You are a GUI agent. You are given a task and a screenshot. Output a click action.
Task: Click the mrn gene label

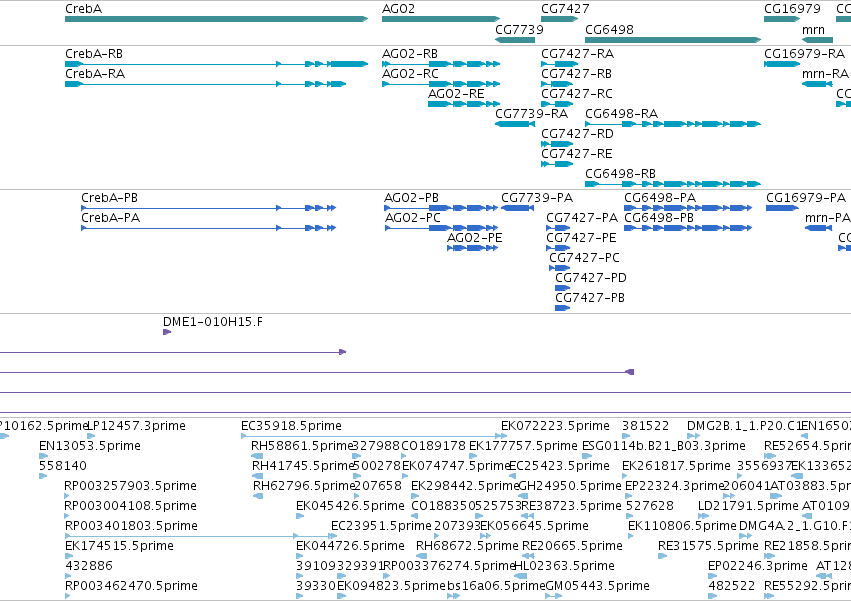(813, 29)
